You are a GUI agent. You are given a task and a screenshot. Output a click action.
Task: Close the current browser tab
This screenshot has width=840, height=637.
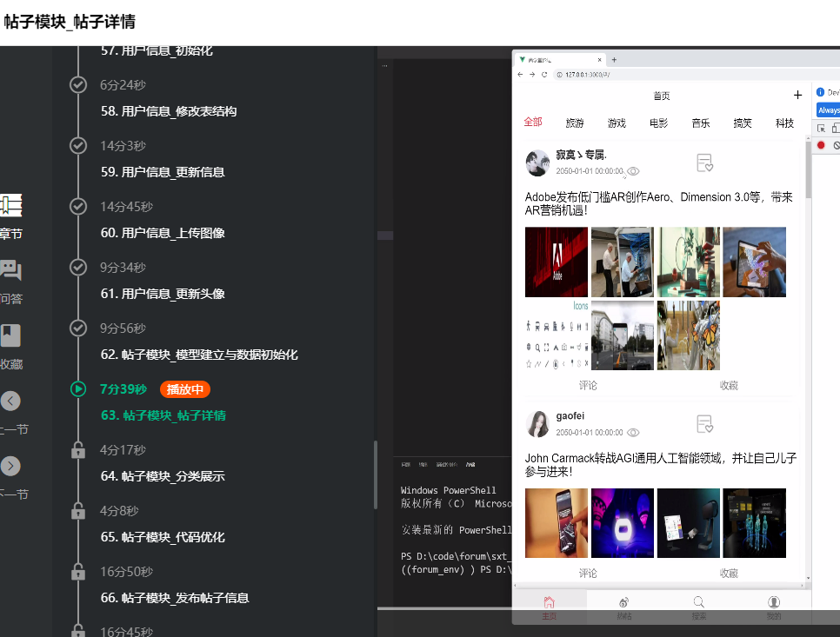click(599, 59)
